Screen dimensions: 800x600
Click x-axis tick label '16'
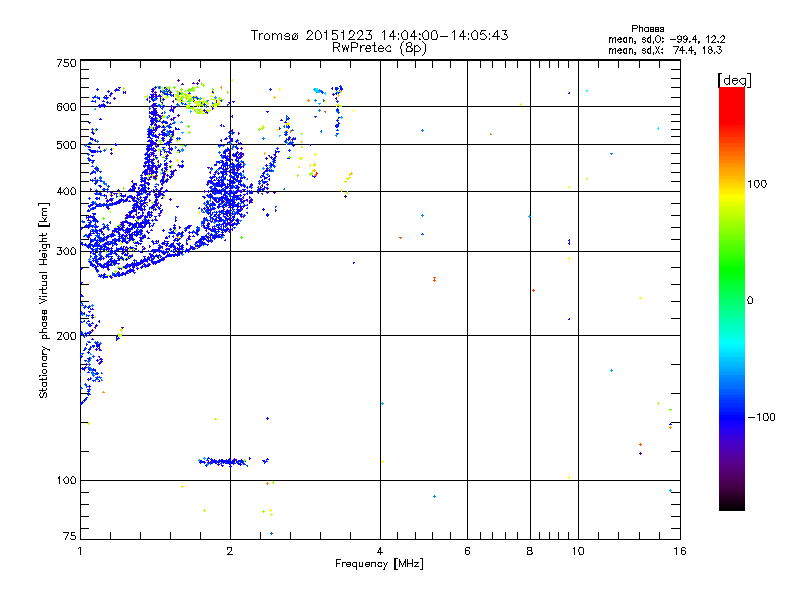(x=680, y=551)
